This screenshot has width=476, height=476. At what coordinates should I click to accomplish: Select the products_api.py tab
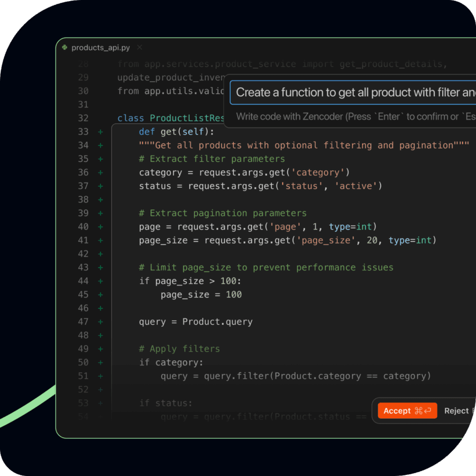click(x=100, y=48)
